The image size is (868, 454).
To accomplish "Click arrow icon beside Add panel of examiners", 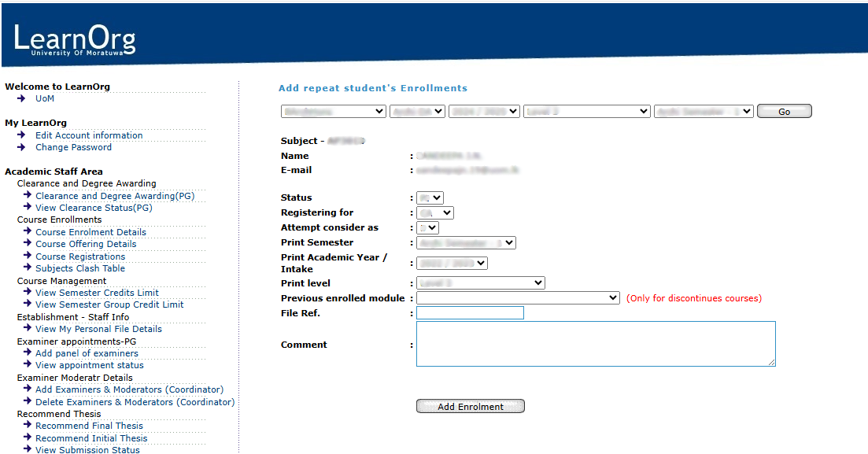I will click(x=28, y=352).
